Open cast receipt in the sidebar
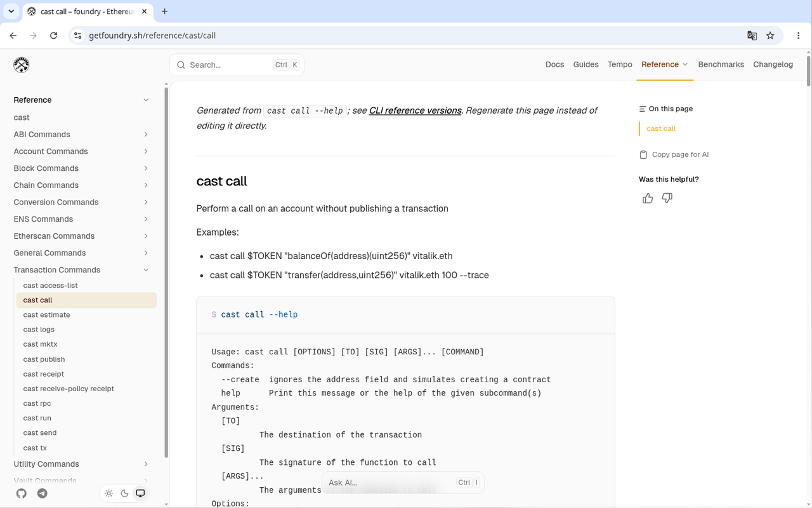The width and height of the screenshot is (812, 508). tap(44, 374)
